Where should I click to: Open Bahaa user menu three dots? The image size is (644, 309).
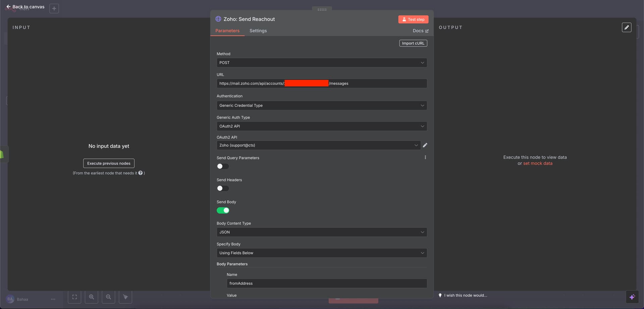(x=53, y=299)
